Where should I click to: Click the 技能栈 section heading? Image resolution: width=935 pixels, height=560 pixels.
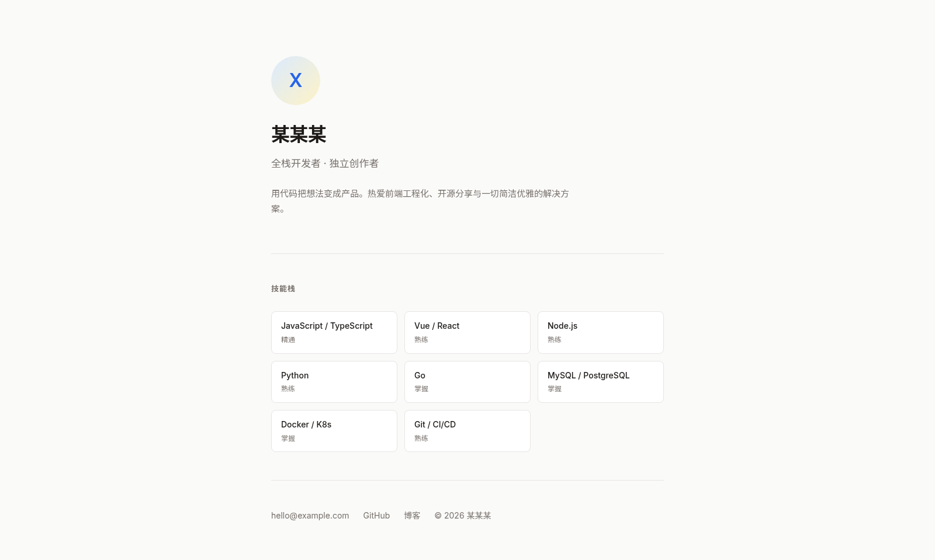283,288
